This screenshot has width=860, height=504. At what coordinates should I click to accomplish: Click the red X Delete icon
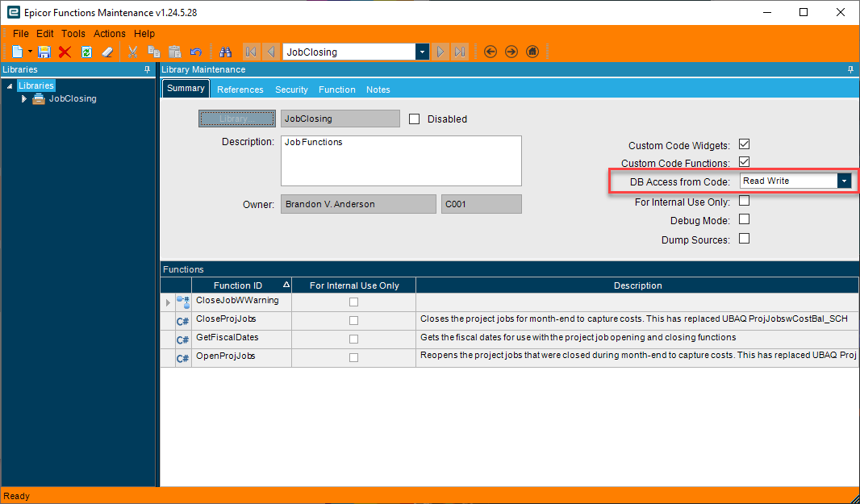click(65, 52)
